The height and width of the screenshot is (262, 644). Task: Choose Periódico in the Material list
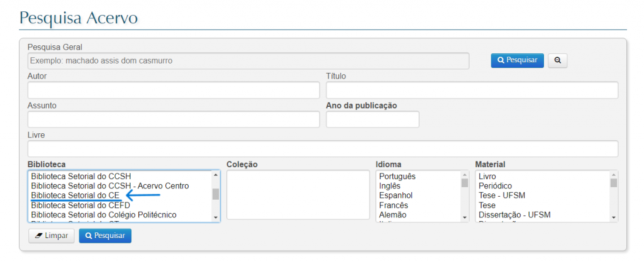495,186
